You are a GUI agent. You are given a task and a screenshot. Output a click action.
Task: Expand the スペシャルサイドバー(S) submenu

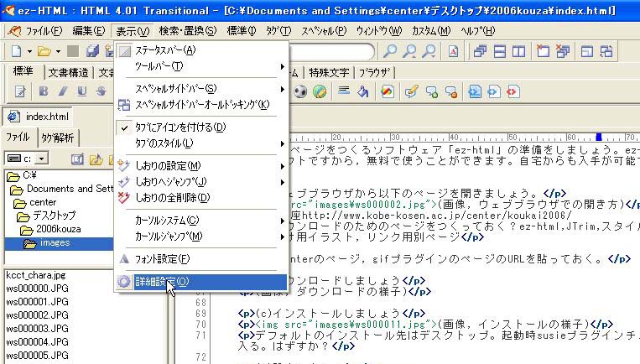point(201,89)
